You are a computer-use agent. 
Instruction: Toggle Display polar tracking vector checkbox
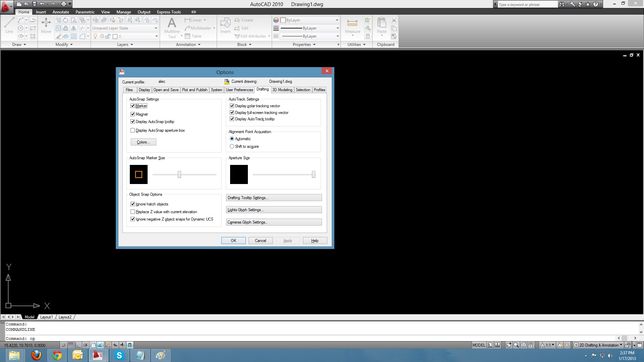point(232,106)
